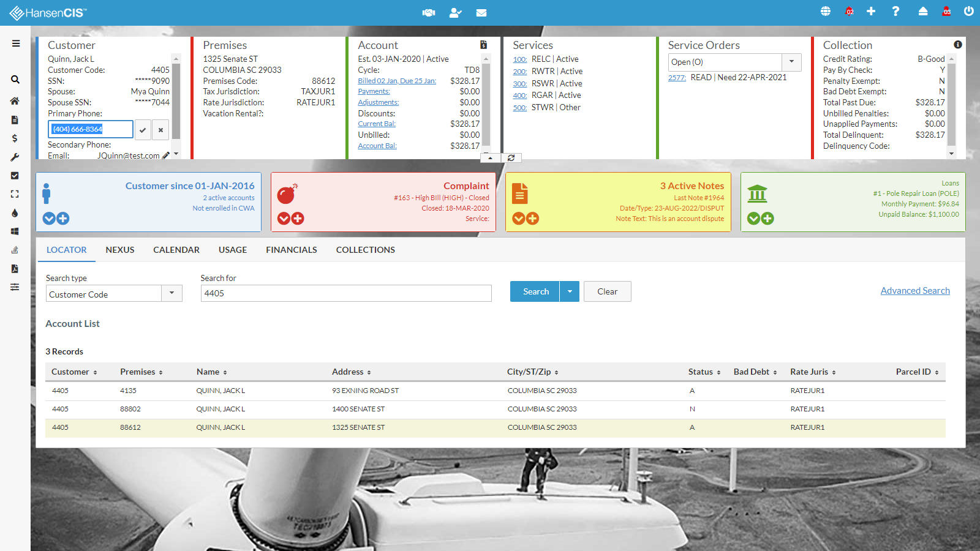This screenshot has height=551, width=980.
Task: Switch to the FINANCIALS tab
Action: click(x=291, y=250)
